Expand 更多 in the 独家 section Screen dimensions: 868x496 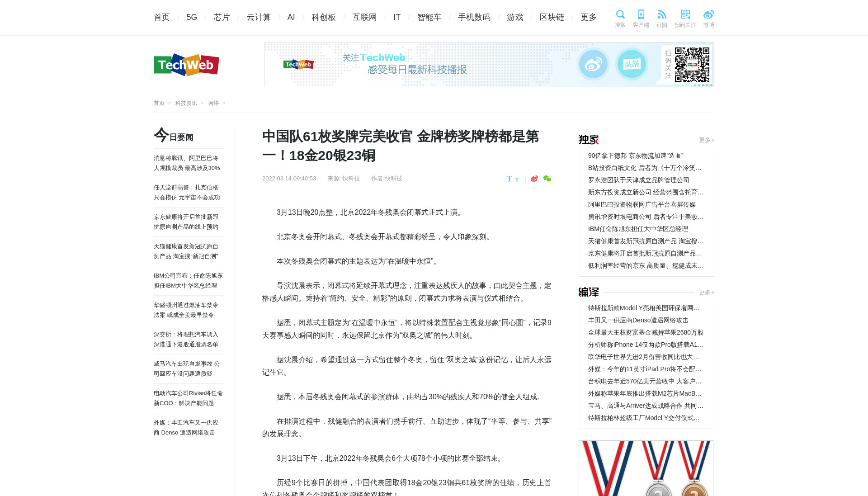pos(706,140)
